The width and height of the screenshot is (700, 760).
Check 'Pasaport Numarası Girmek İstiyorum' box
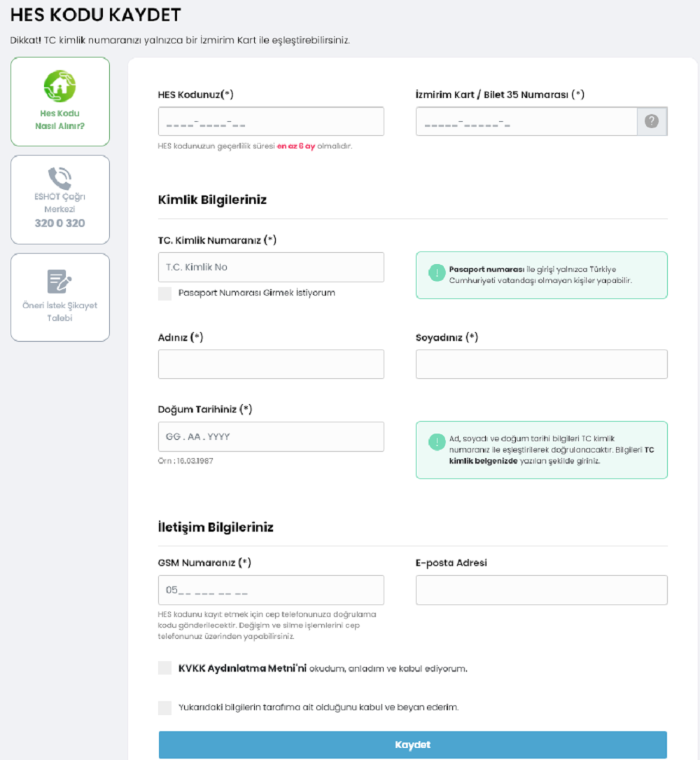[x=165, y=293]
